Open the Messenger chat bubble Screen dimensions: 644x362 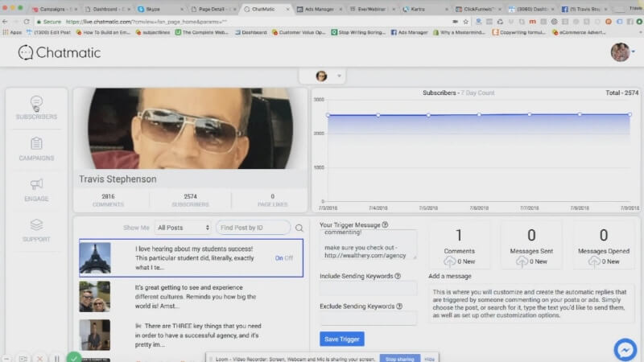pyautogui.click(x=625, y=349)
